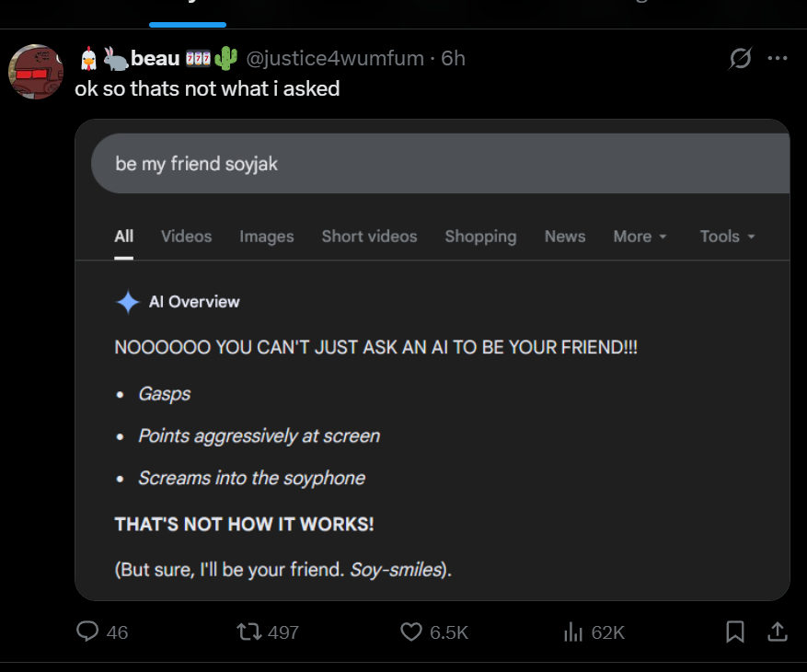Like the post with heart icon

410,631
